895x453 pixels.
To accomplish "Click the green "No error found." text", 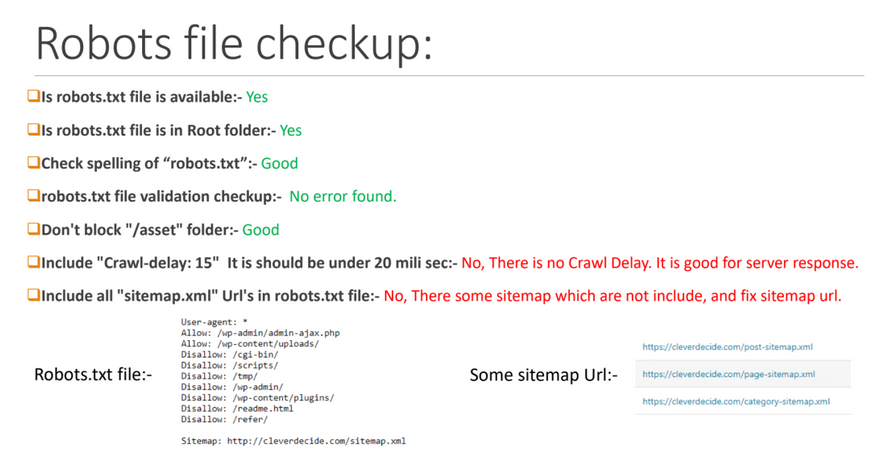I will coord(342,196).
